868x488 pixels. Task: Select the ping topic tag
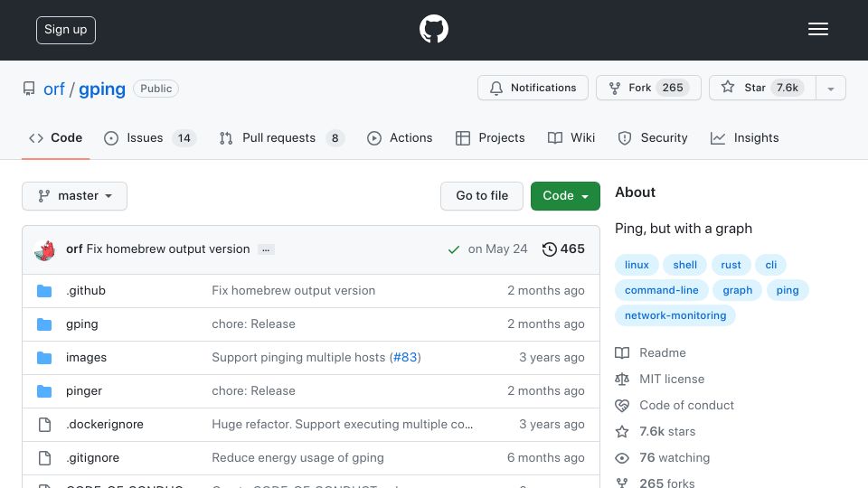pyautogui.click(x=788, y=290)
